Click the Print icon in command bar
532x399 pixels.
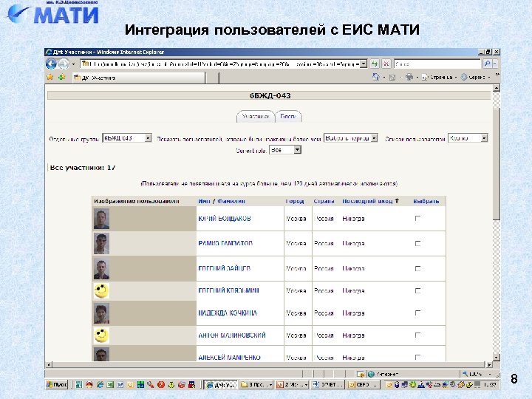409,77
